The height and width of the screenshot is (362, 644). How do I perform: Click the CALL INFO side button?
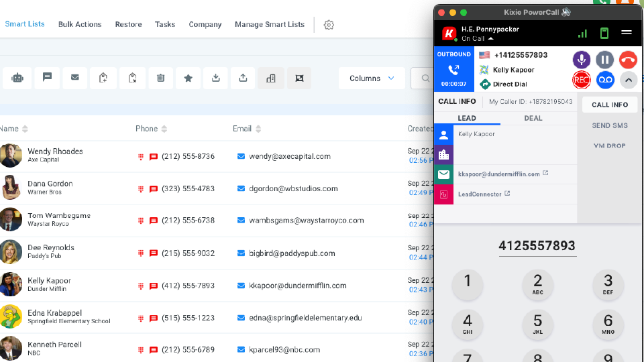click(x=610, y=105)
